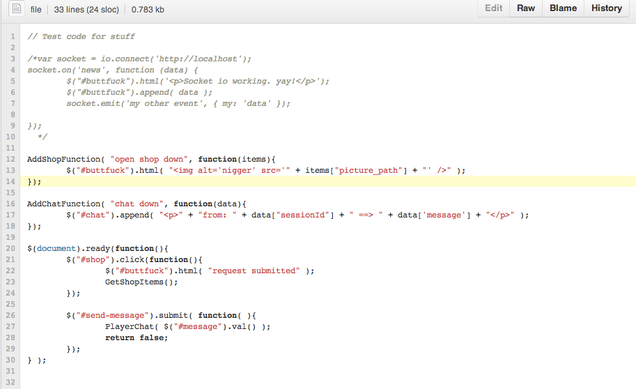Select line number 20

(x=11, y=248)
